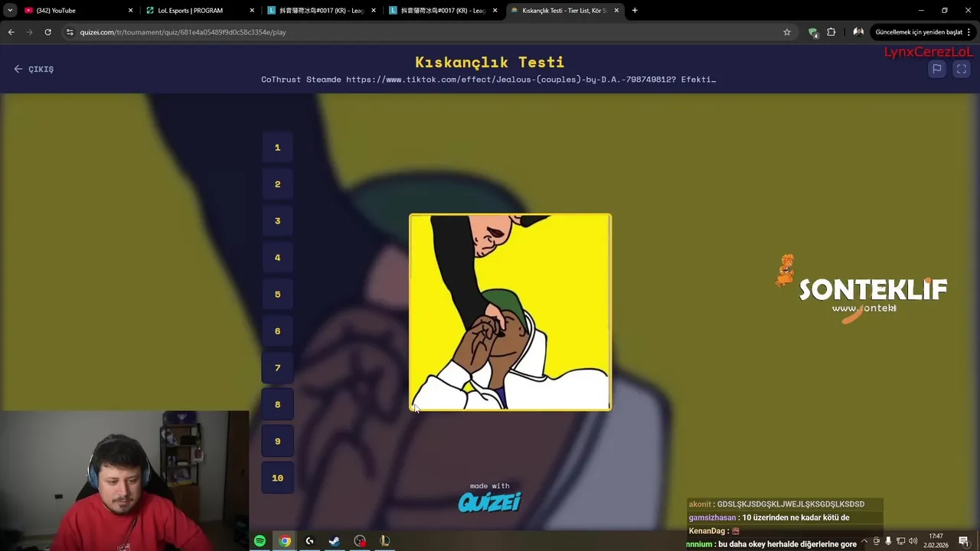Open Steam from the taskbar
Screen dimensions: 980x551
[335, 541]
